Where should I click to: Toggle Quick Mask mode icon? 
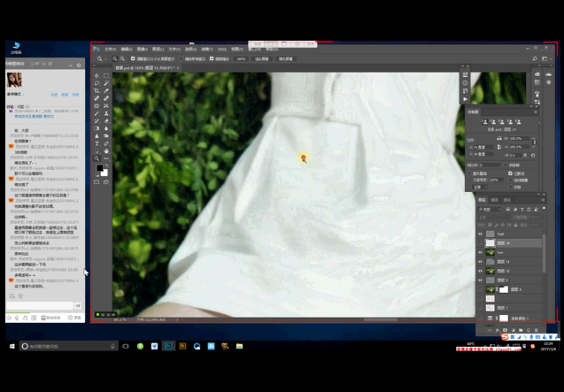pyautogui.click(x=97, y=182)
